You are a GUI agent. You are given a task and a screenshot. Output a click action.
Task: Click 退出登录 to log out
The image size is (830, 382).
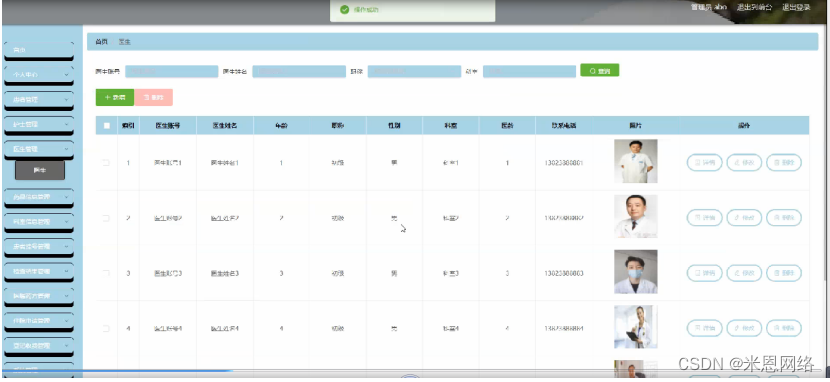[x=796, y=7]
